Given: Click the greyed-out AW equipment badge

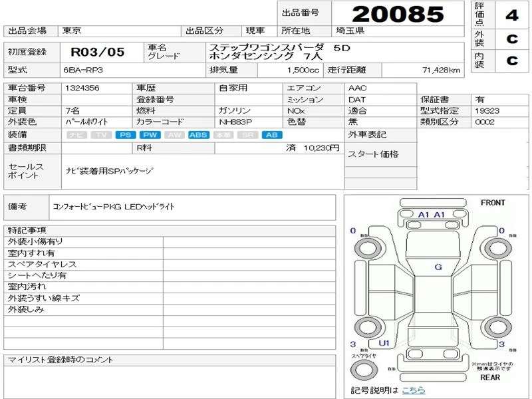Looking at the screenshot, I should (x=174, y=135).
